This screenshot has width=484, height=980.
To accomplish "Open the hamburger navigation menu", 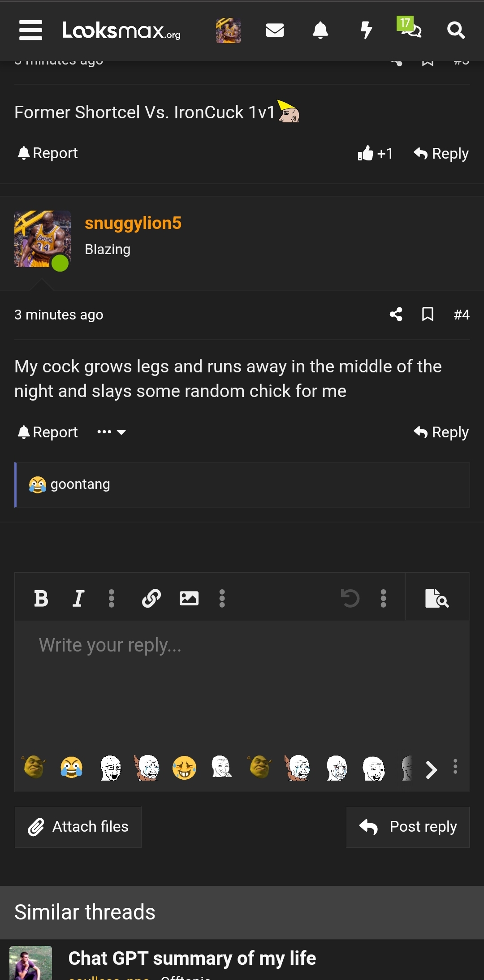I will [x=30, y=30].
